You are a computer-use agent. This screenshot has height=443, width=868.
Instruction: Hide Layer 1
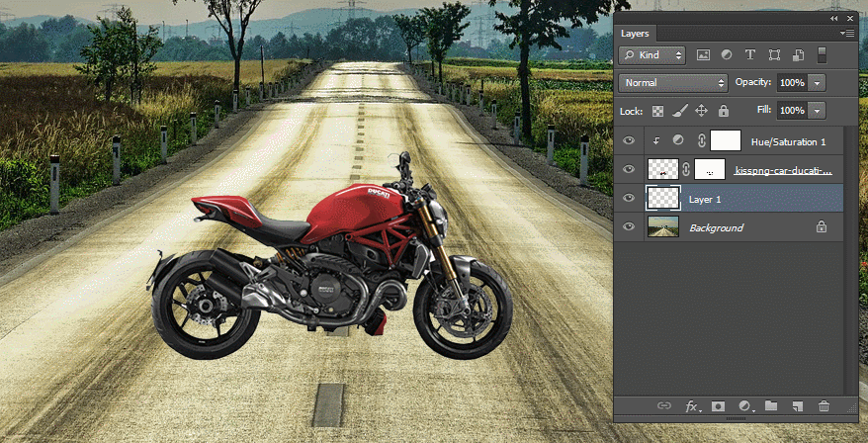click(x=629, y=198)
